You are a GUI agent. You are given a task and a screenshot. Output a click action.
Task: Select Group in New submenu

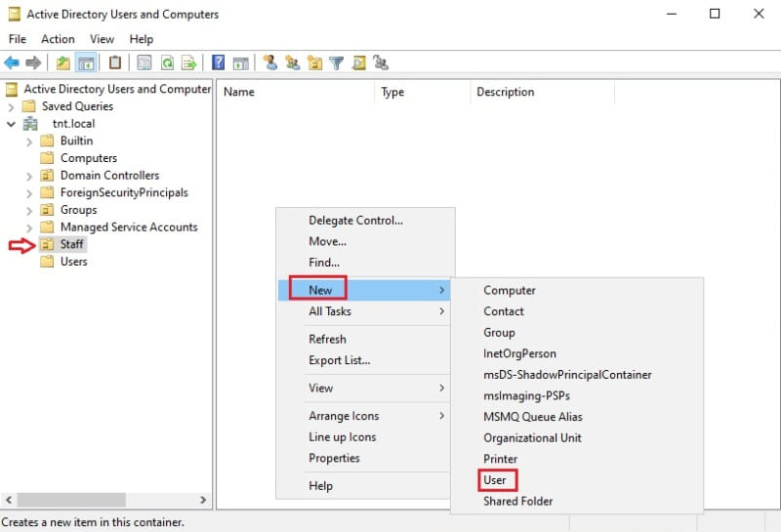pos(577,332)
